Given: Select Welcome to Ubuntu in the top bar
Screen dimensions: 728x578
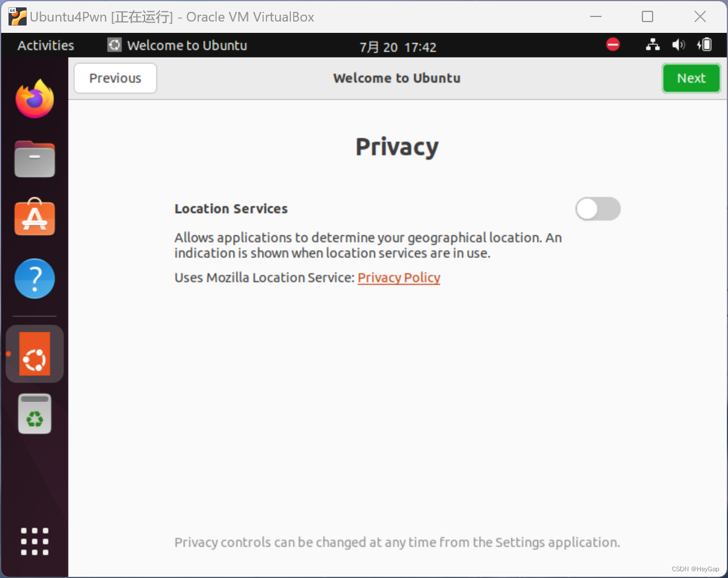Looking at the screenshot, I should pyautogui.click(x=187, y=45).
